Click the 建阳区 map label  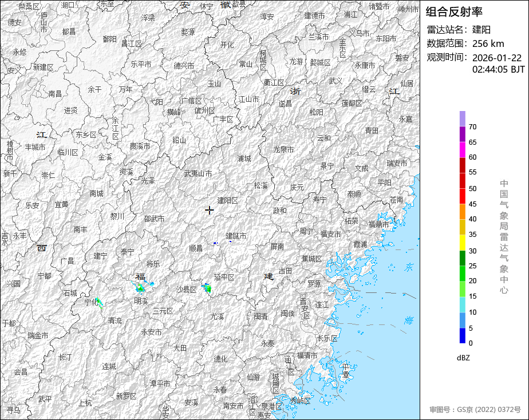pos(227,201)
